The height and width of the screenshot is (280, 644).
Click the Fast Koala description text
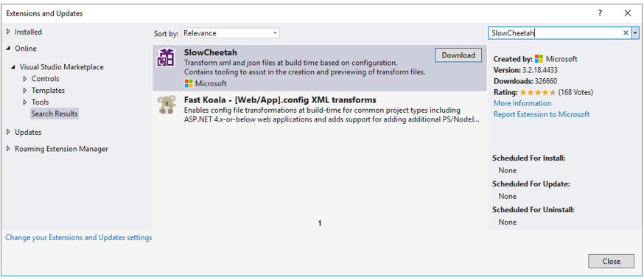point(332,114)
